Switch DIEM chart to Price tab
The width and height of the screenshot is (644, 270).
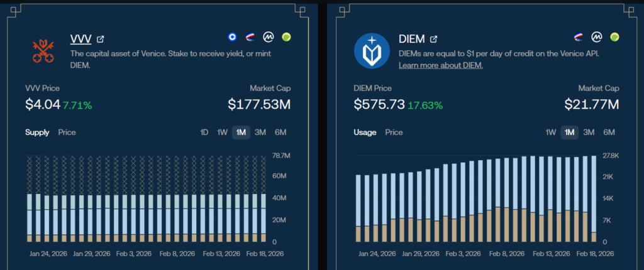click(x=394, y=132)
